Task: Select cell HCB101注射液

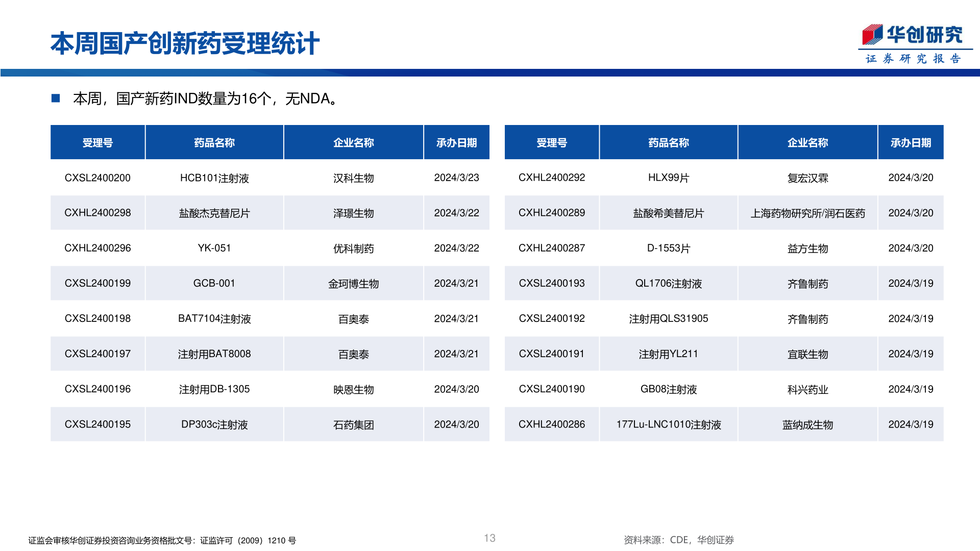Action: (x=214, y=178)
